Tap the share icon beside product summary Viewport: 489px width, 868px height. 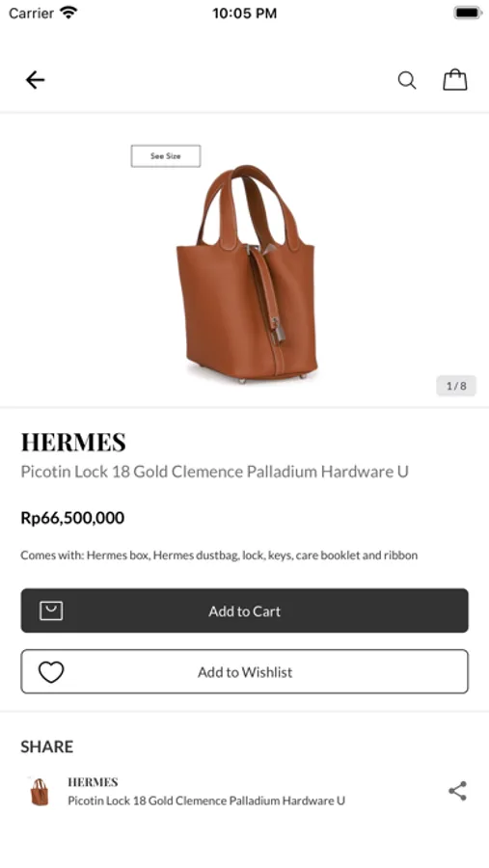click(x=457, y=791)
